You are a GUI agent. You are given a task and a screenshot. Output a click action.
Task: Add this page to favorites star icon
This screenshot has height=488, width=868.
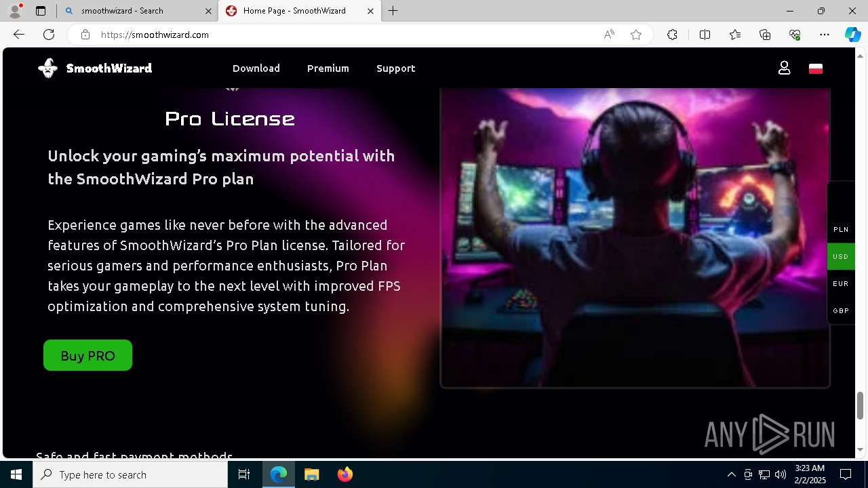(636, 35)
